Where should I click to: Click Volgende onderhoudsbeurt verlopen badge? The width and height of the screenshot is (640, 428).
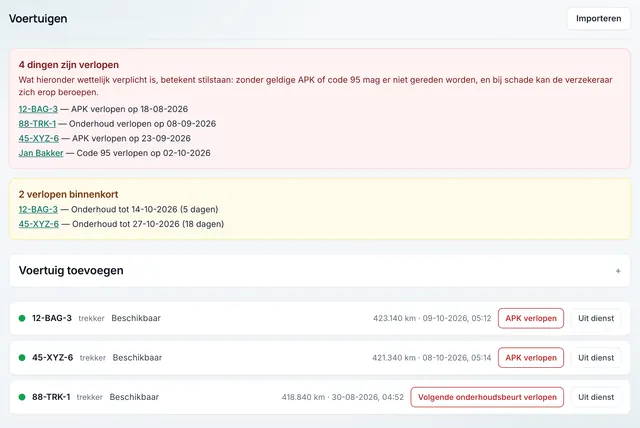coord(487,397)
